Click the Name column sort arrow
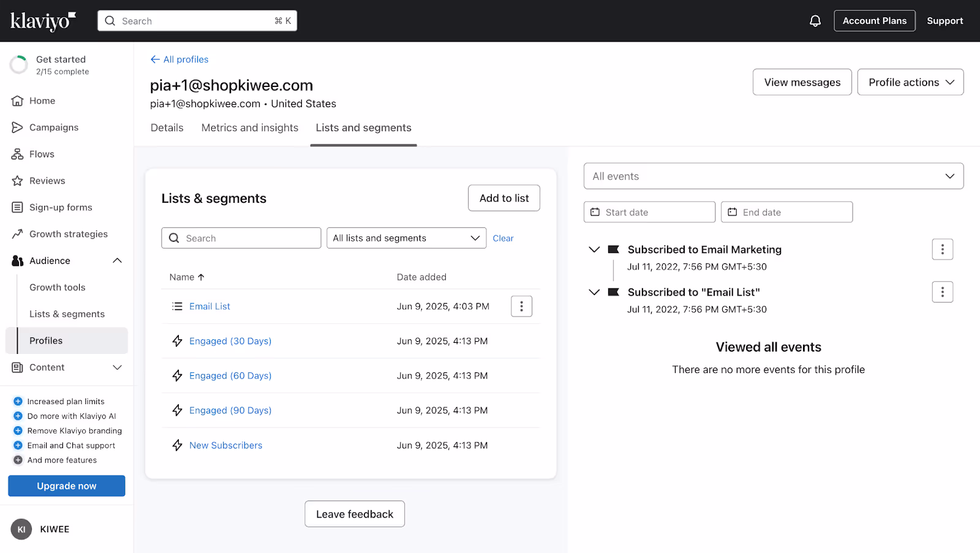This screenshot has height=553, width=980. pos(201,277)
